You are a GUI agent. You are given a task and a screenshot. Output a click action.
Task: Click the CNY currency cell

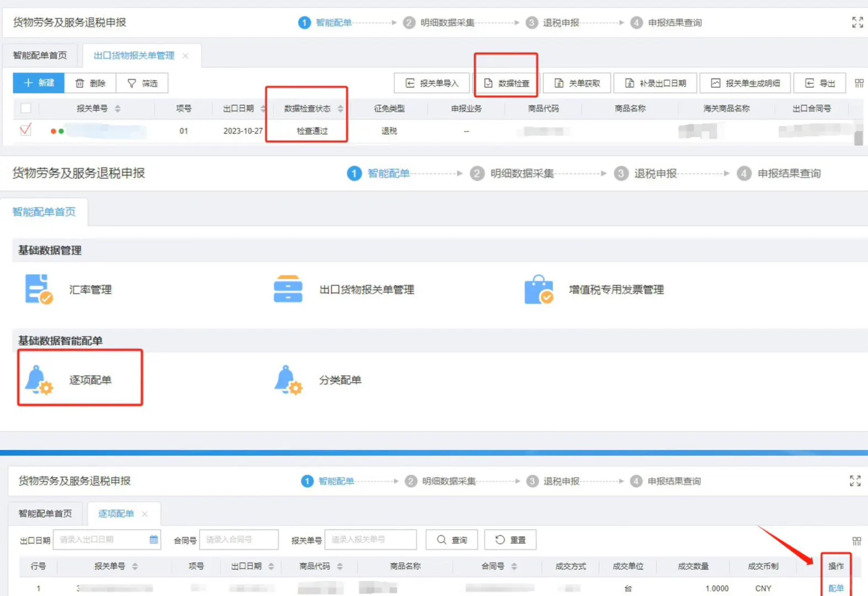click(763, 588)
